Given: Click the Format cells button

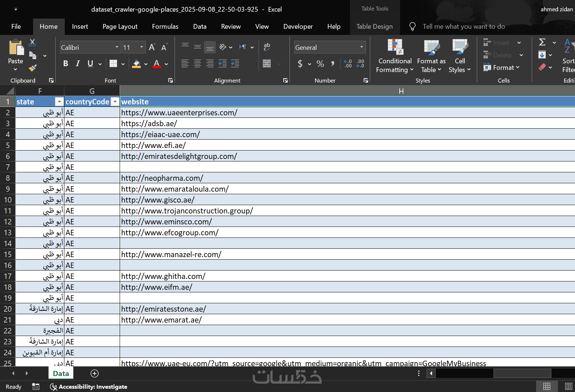Looking at the screenshot, I should [502, 67].
